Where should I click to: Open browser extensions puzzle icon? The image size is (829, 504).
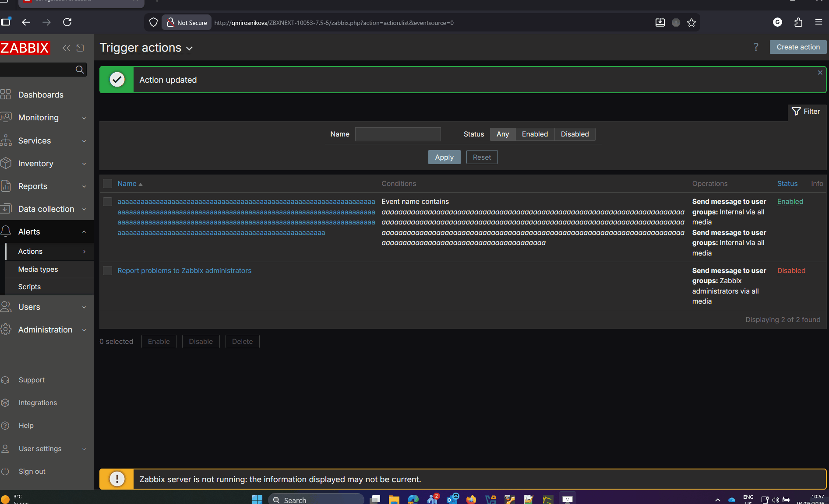pos(798,22)
